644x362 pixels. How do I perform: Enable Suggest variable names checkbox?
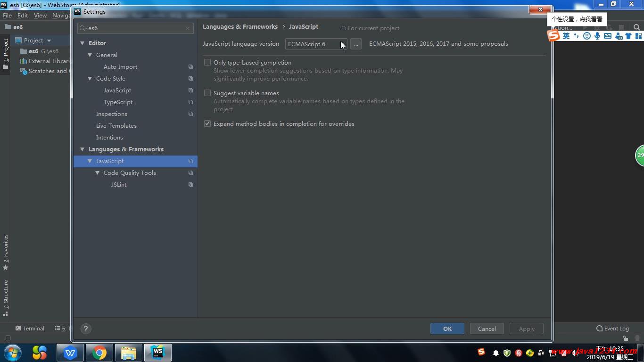207,93
